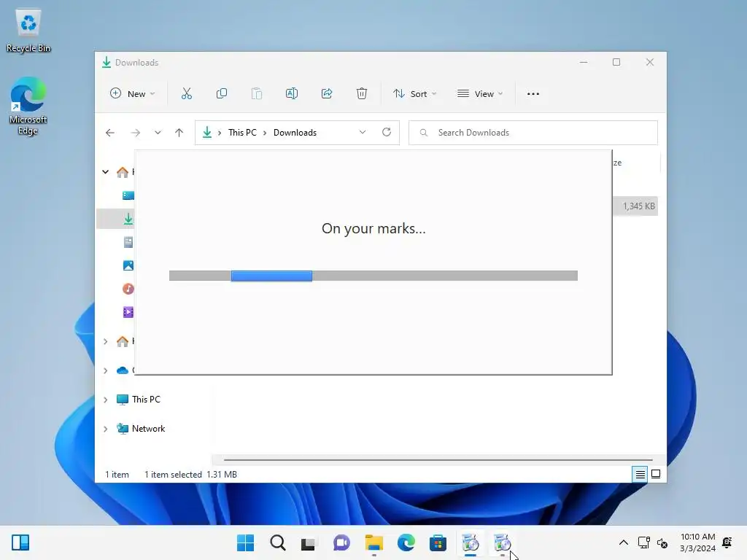Image resolution: width=747 pixels, height=560 pixels.
Task: Go up one folder level arrow
Action: pos(179,133)
